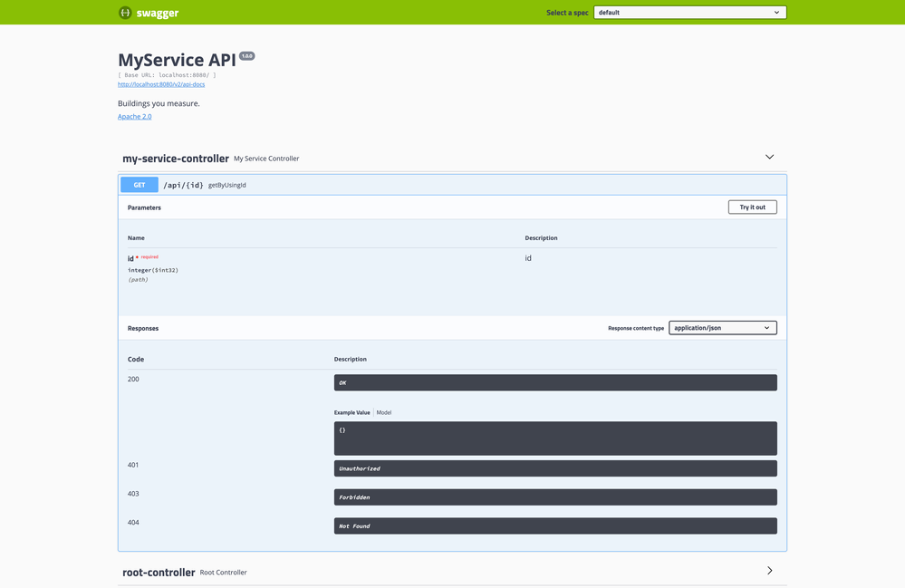Screen dimensions: 905x588
Task: Click the 401 response code
Action: pos(133,465)
